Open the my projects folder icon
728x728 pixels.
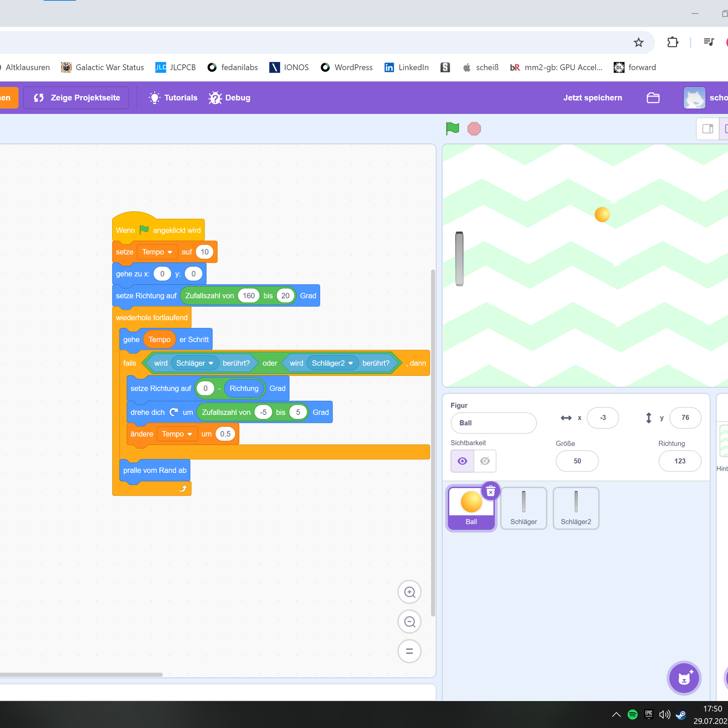(x=653, y=98)
